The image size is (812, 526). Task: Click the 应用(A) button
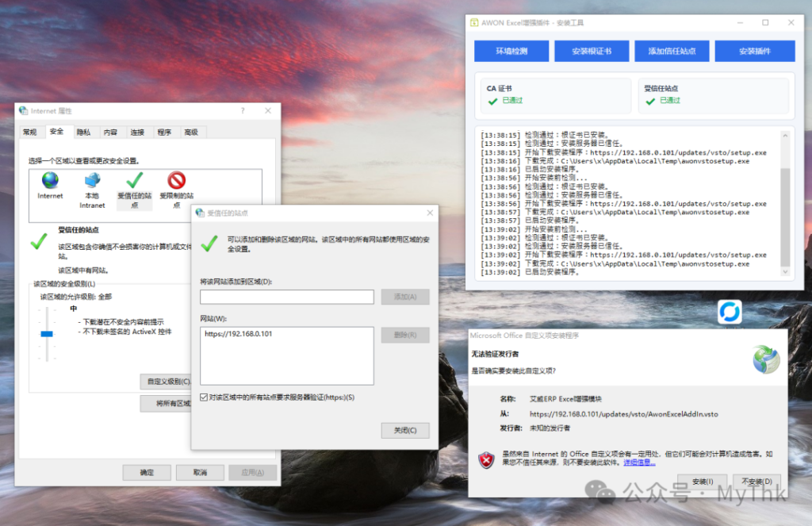pyautogui.click(x=253, y=473)
